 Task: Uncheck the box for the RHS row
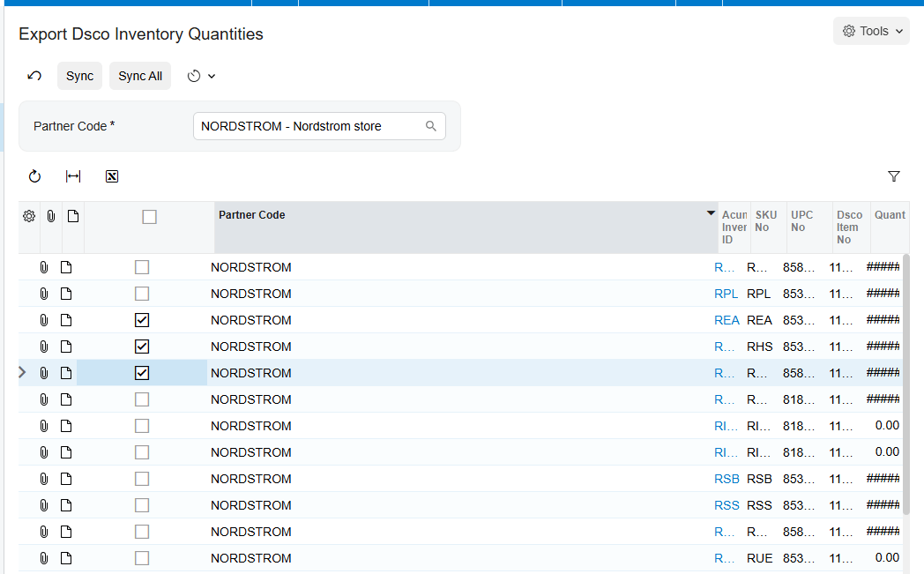[x=142, y=347]
